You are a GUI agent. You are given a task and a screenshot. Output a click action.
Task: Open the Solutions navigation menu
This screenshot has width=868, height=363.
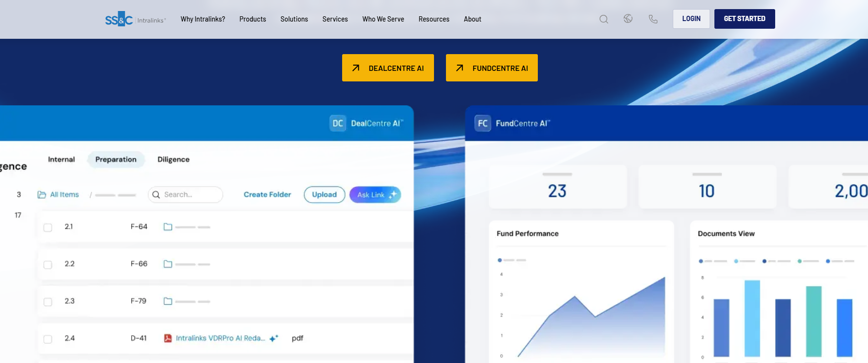click(x=294, y=19)
